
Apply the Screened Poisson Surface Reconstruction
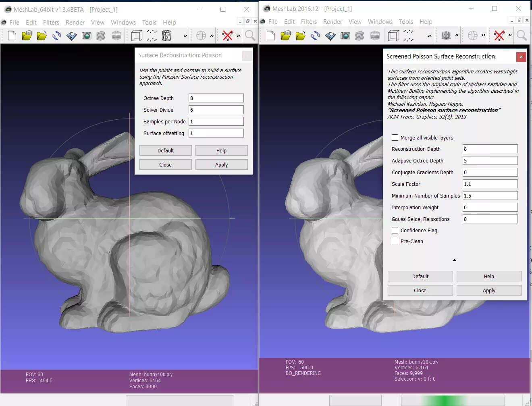[x=489, y=290]
